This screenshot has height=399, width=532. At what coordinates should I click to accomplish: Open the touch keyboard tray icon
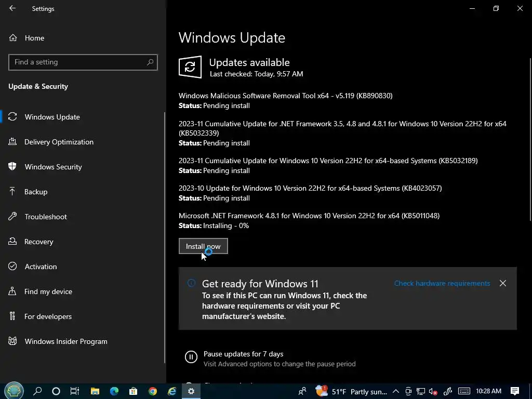point(464,391)
